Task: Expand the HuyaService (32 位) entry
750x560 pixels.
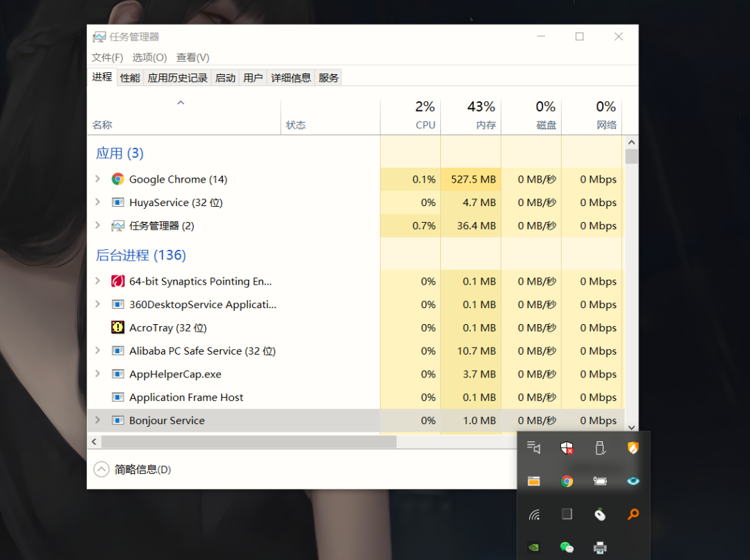Action: click(x=98, y=203)
